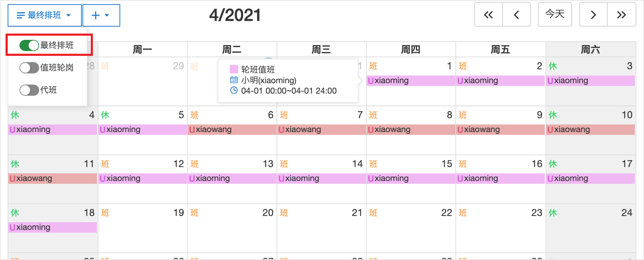Click the calendar icon beside 小明(xiaoming)

234,80
